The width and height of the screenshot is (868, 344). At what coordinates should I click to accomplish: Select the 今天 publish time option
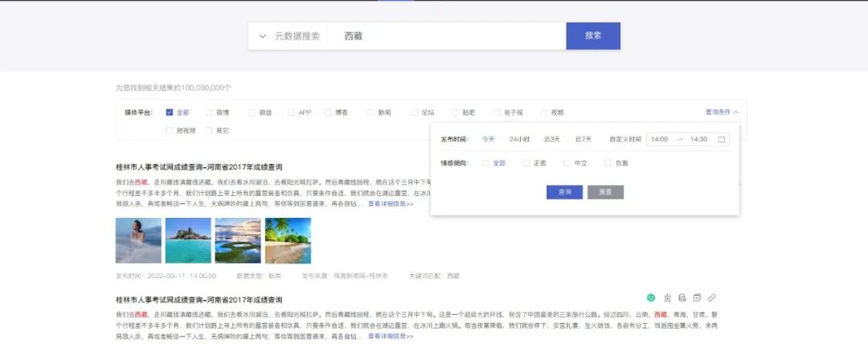pyautogui.click(x=489, y=139)
